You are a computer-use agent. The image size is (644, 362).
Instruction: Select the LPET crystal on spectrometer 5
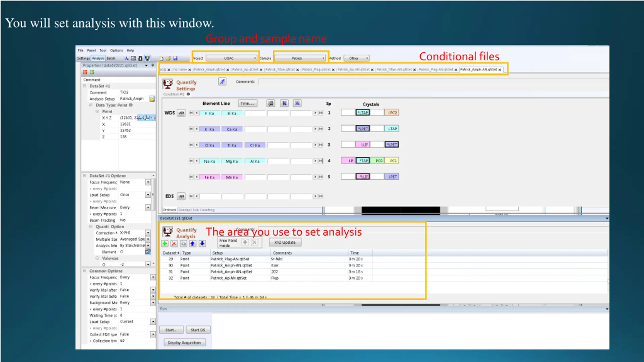click(392, 177)
